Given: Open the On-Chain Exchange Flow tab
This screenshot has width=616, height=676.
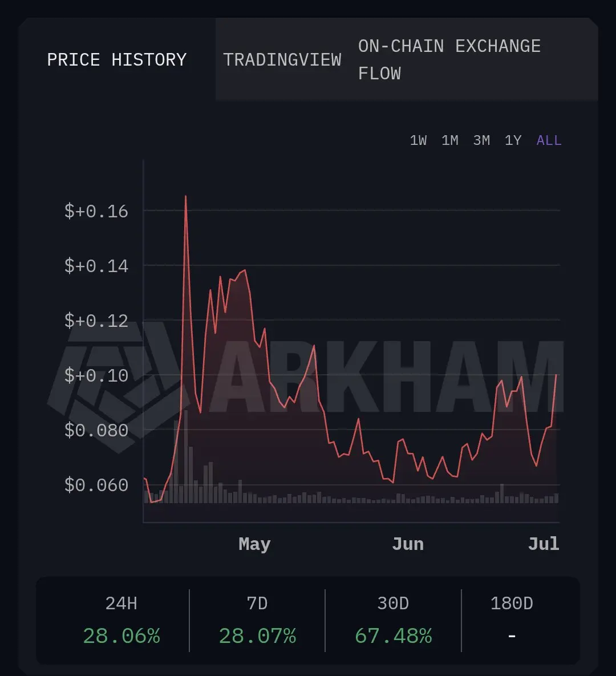Looking at the screenshot, I should coord(449,59).
